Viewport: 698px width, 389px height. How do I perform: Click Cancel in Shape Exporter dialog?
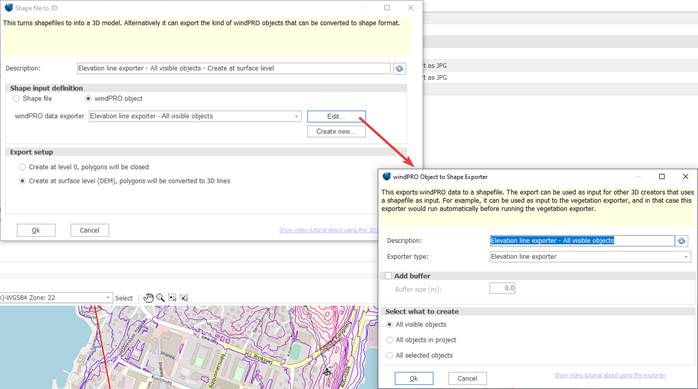point(467,378)
